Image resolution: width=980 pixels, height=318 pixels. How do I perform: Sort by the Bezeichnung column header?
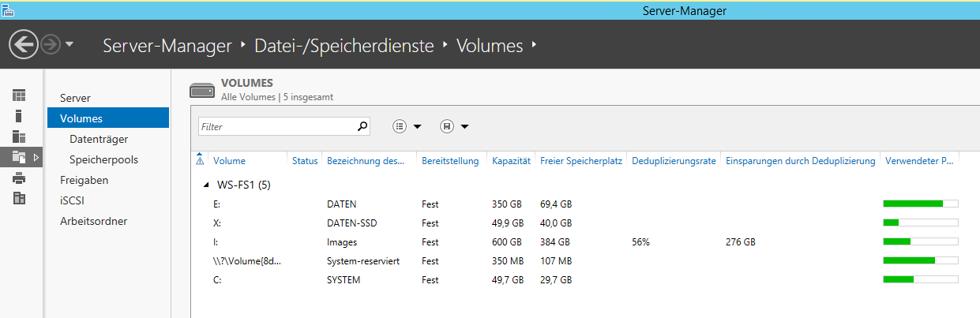pos(366,161)
